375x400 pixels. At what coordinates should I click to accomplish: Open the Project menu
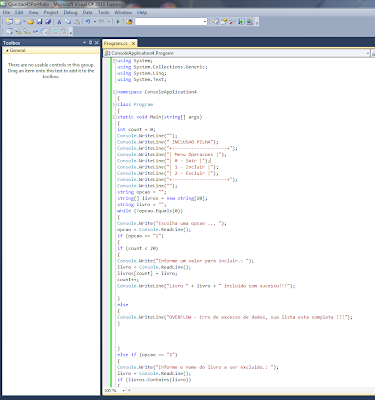click(x=51, y=12)
